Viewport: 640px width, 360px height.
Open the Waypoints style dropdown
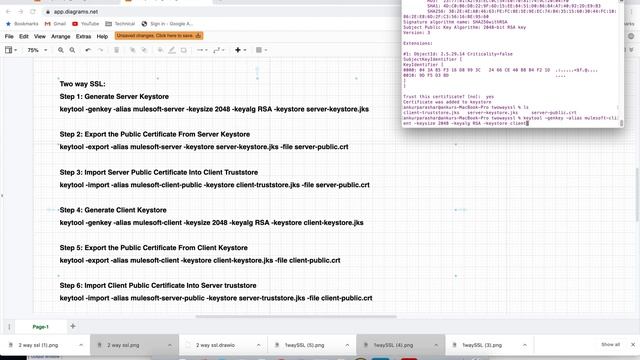(219, 50)
